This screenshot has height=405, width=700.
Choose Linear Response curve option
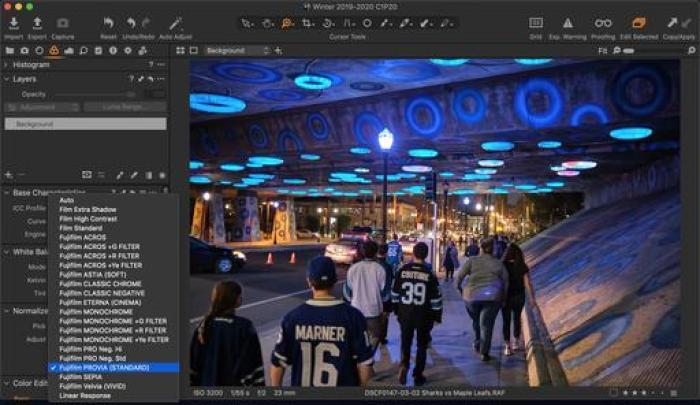[x=113, y=396]
